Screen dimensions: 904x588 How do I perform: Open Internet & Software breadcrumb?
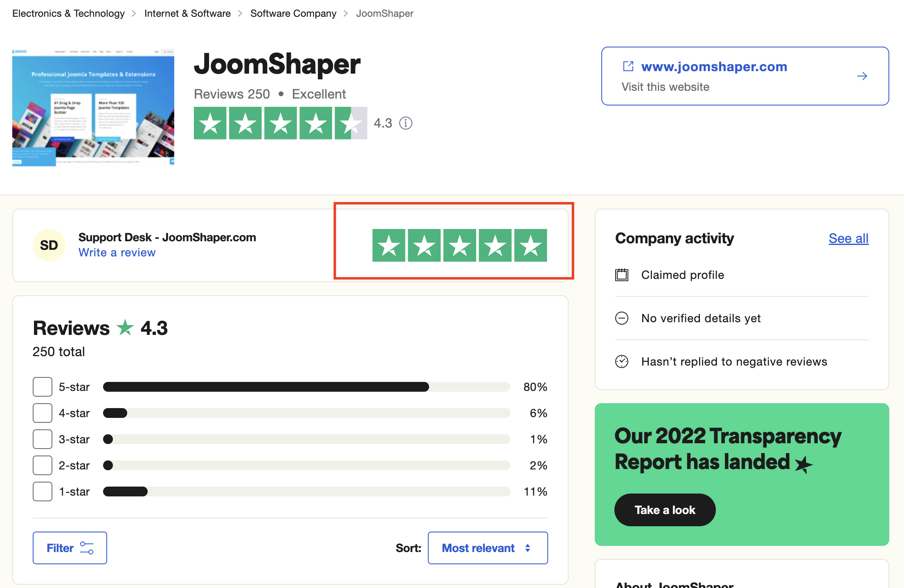click(187, 13)
